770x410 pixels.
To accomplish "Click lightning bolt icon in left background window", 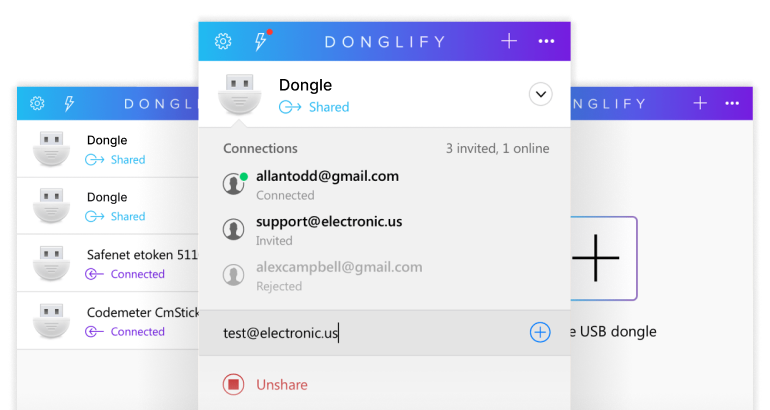I will click(x=69, y=103).
